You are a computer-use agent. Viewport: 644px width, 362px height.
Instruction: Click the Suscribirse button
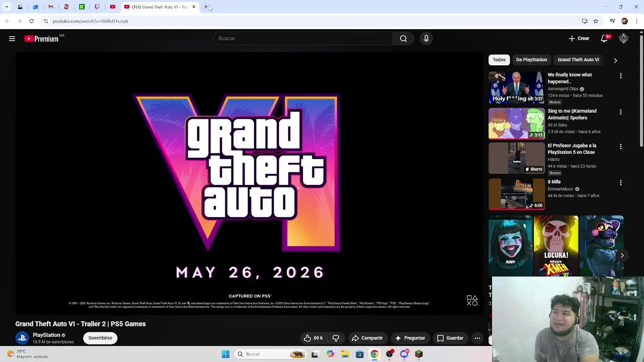pos(100,338)
